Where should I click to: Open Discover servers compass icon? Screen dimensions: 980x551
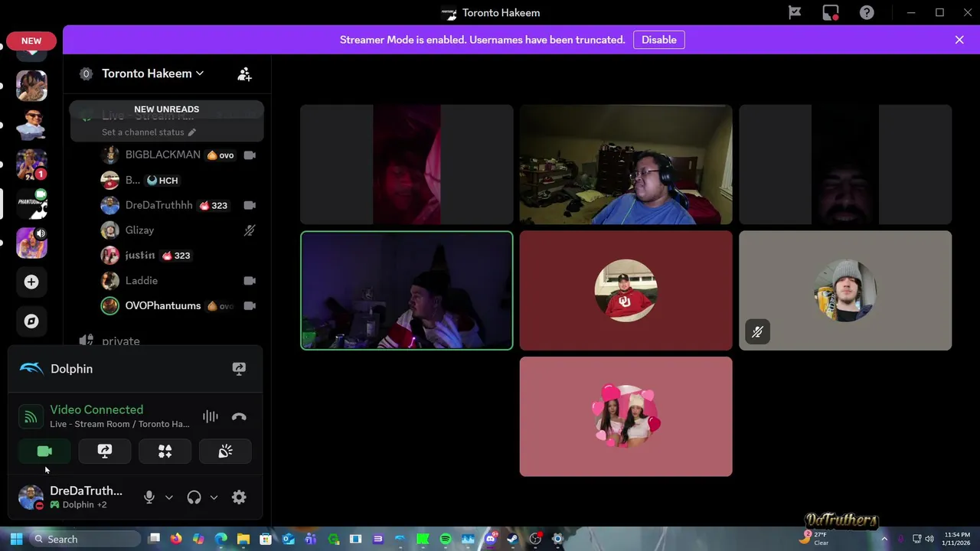(31, 321)
